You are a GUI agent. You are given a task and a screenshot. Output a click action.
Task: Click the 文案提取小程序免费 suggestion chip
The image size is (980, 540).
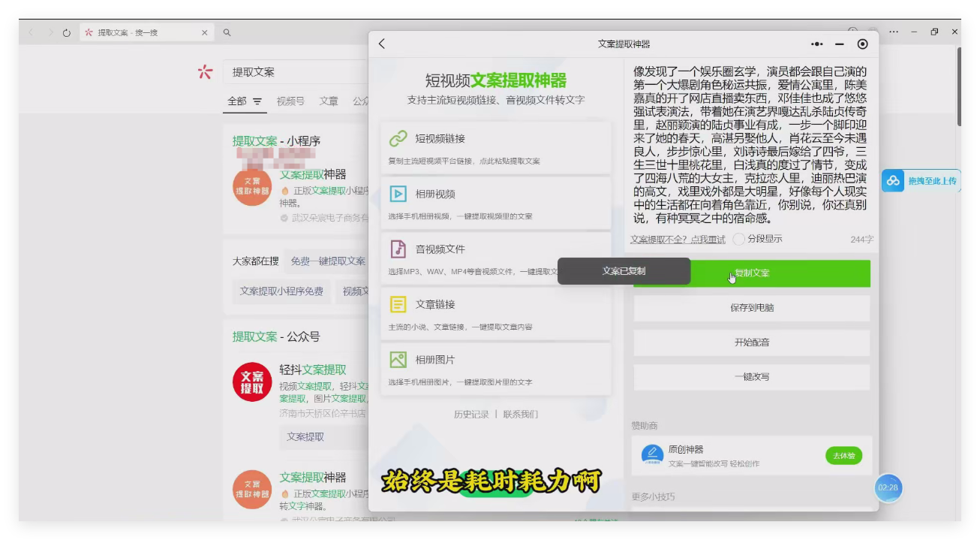[x=281, y=291]
